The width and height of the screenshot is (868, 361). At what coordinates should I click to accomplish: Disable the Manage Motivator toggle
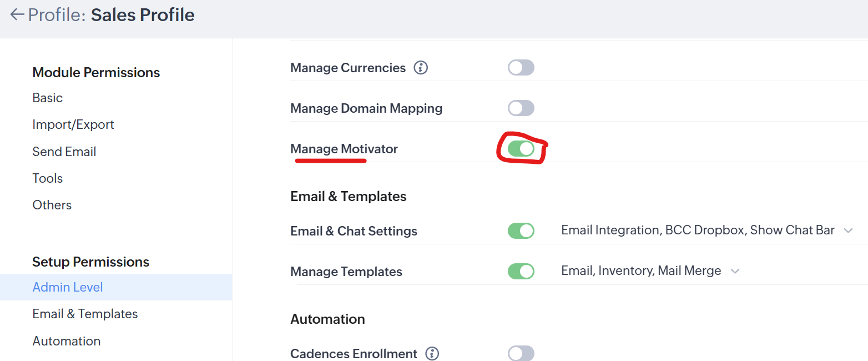tap(521, 149)
